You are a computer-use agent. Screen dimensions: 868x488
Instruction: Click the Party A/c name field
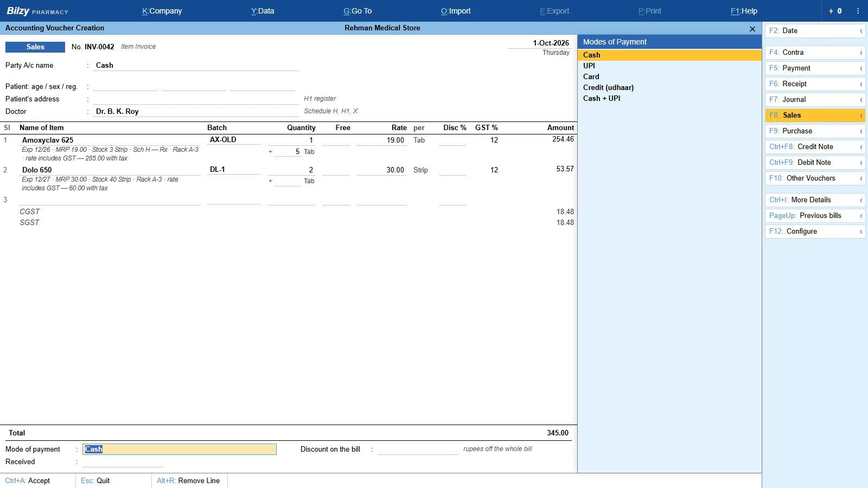[x=196, y=65]
